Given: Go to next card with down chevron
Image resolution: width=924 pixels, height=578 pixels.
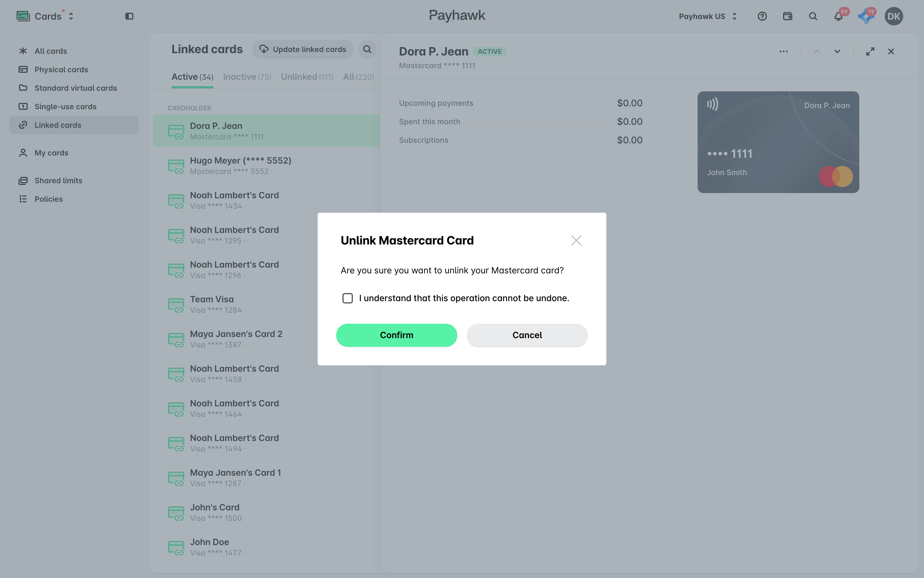Looking at the screenshot, I should coord(837,52).
